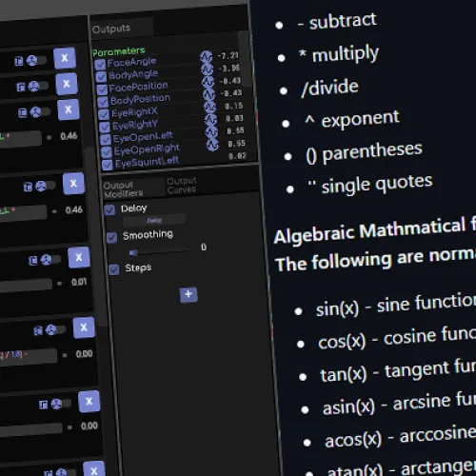Click the 'single quotes' bullet text
The height and width of the screenshot is (476, 476).
click(x=377, y=184)
